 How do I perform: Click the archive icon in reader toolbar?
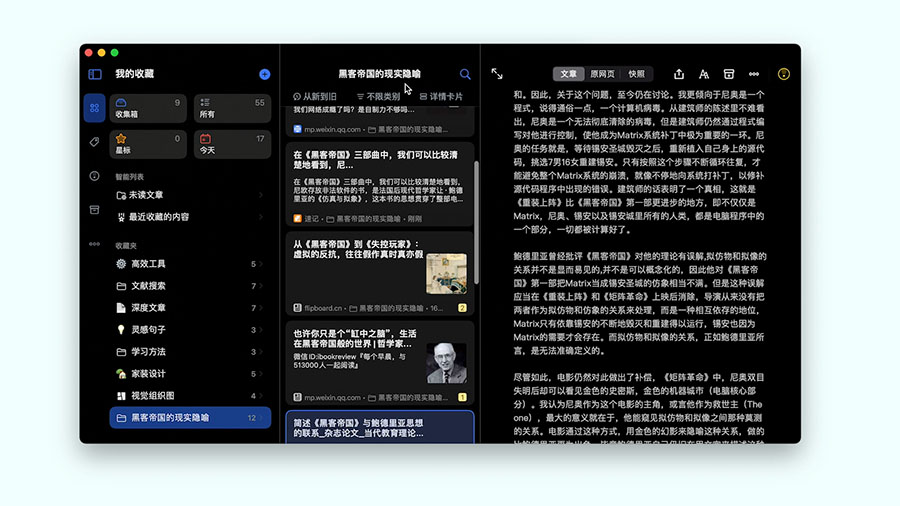(729, 74)
